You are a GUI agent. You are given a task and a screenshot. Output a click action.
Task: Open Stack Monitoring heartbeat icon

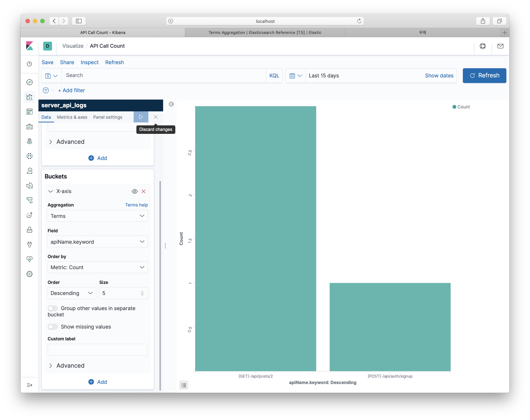(30, 259)
